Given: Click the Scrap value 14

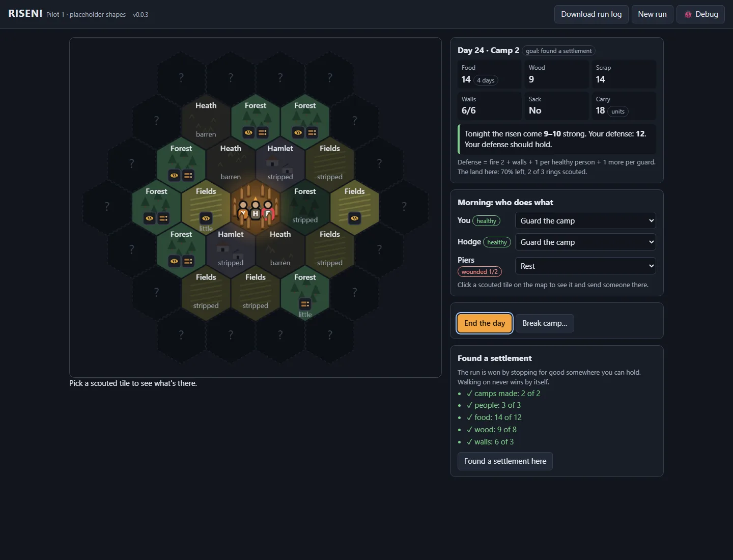Looking at the screenshot, I should 601,79.
